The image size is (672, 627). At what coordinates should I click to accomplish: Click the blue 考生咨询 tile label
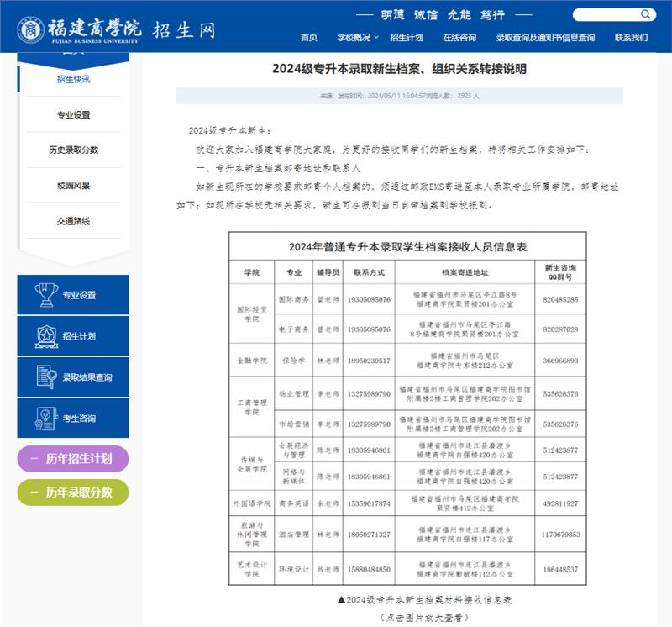tap(79, 419)
